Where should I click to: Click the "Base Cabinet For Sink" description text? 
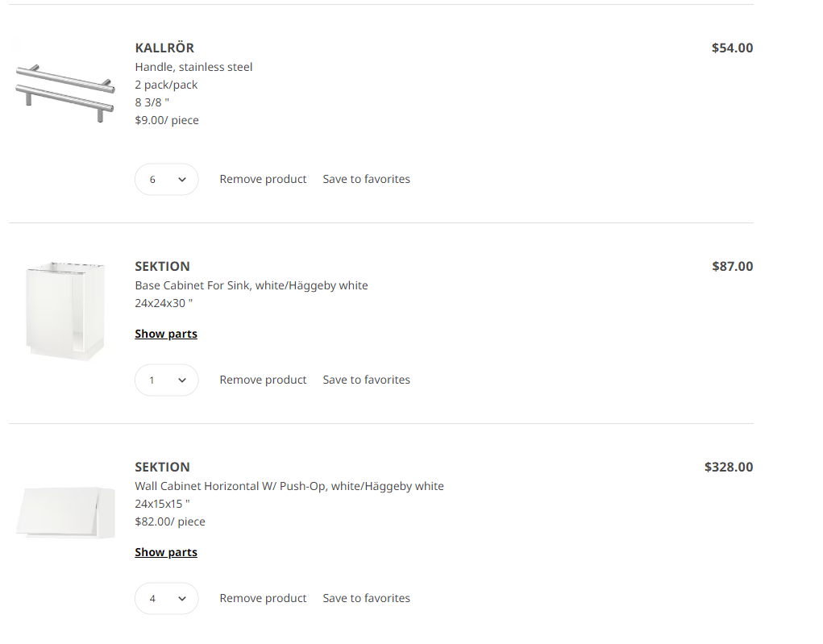251,285
